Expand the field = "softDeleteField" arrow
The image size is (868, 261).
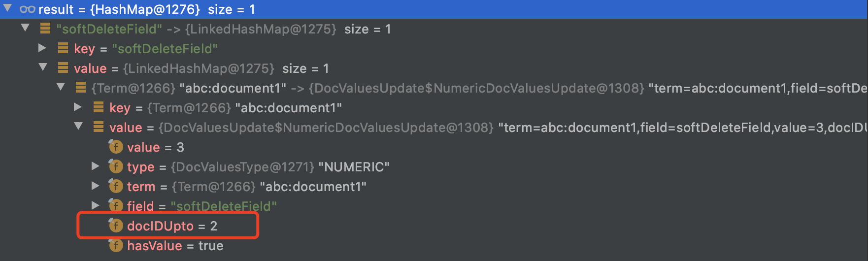point(96,205)
